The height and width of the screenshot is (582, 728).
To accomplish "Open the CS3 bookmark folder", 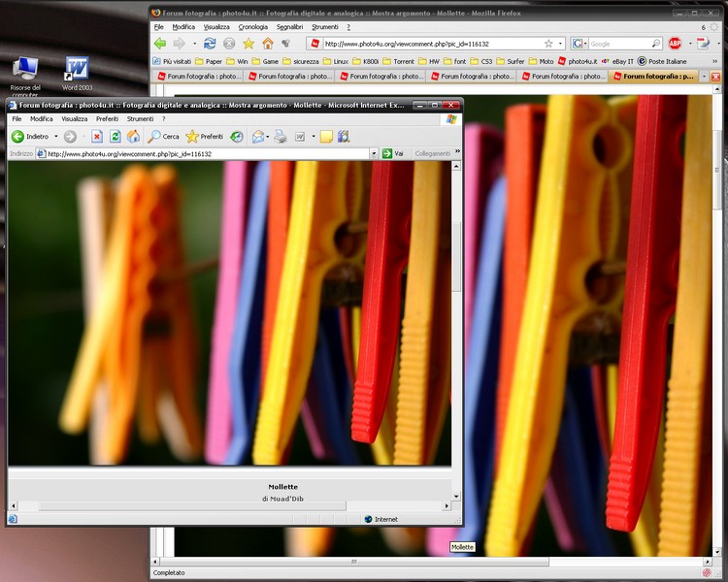I will [481, 61].
